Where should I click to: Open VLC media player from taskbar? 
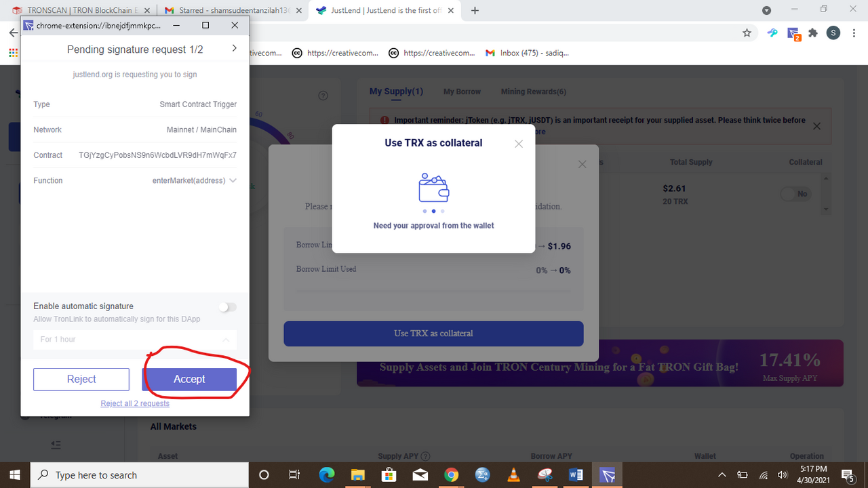pyautogui.click(x=513, y=475)
